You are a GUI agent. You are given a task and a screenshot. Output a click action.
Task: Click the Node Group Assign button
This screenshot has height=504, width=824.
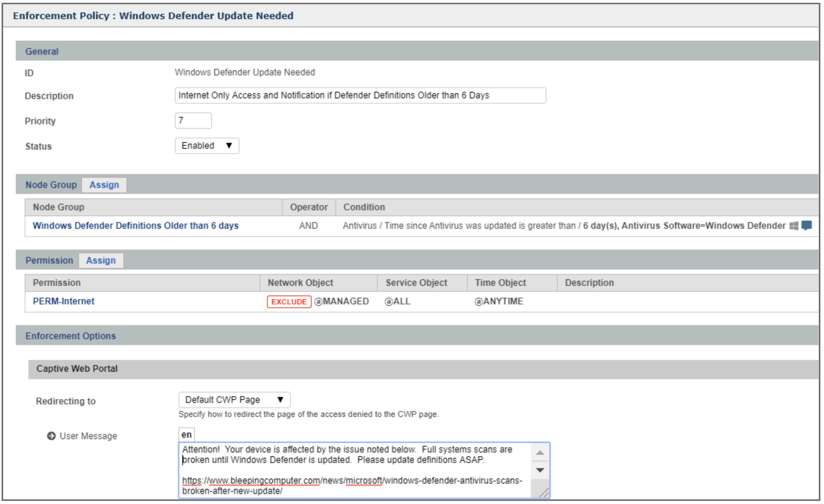[x=104, y=185]
